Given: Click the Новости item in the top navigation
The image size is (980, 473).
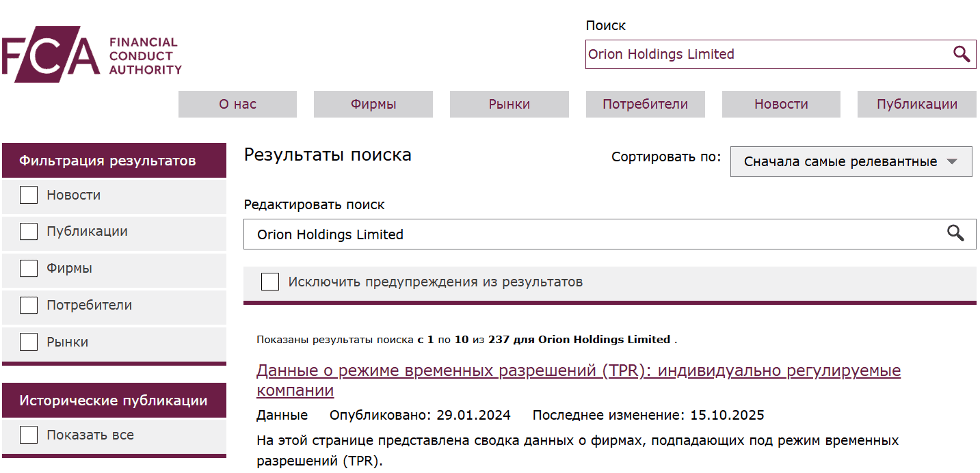Looking at the screenshot, I should (781, 104).
